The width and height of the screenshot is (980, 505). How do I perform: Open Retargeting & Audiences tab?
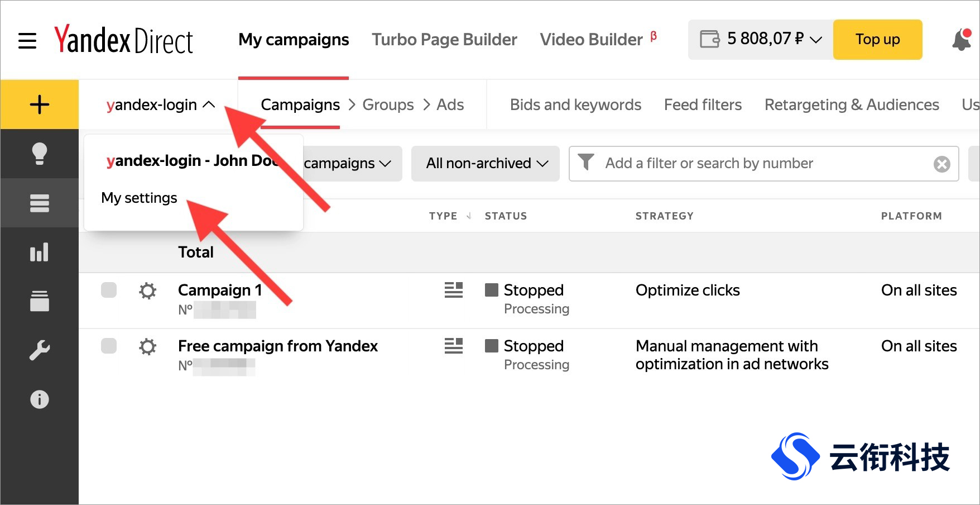coord(852,105)
